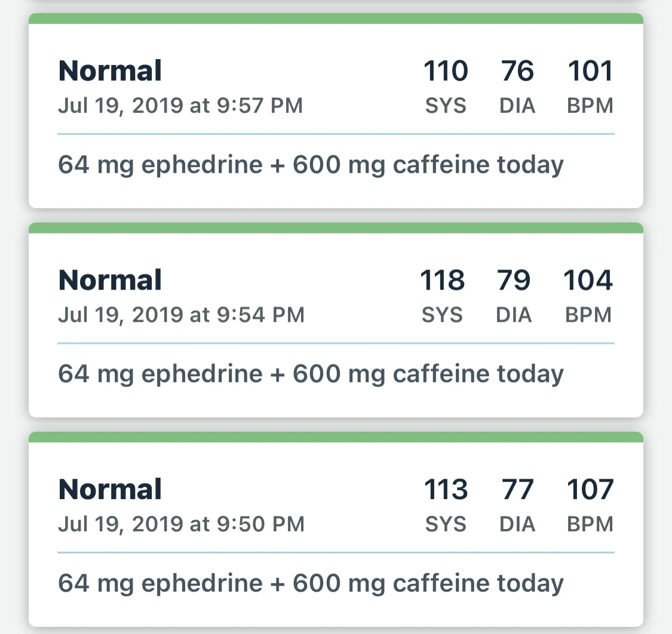Viewport: 672px width, 634px height.
Task: Click the note on the 9:57 PM reading
Action: [311, 165]
